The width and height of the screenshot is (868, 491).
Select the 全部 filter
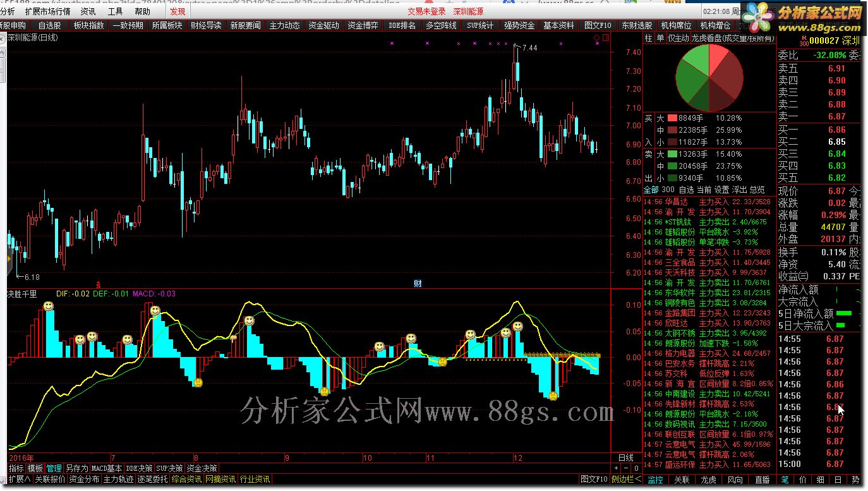(x=651, y=190)
